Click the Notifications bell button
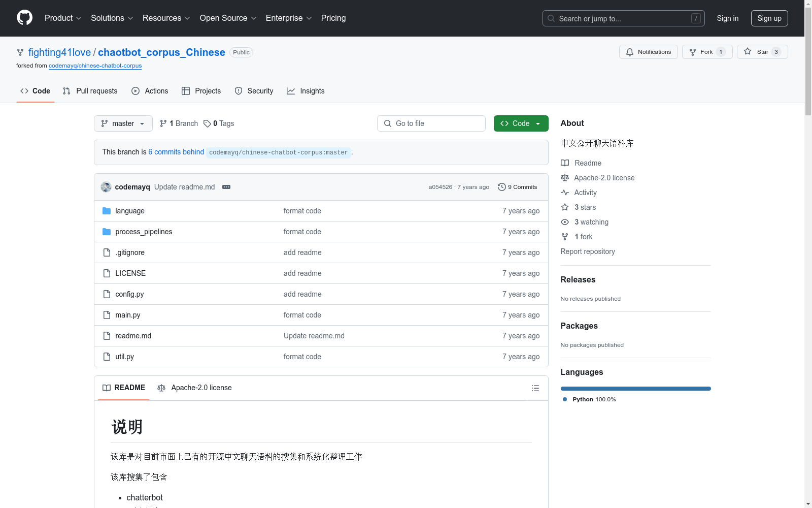Image resolution: width=812 pixels, height=508 pixels. tap(648, 52)
